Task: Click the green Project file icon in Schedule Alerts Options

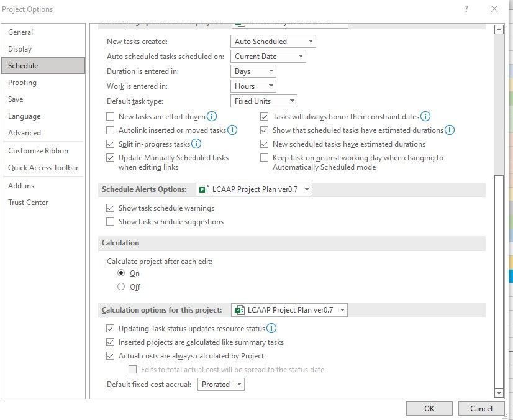Action: coord(204,189)
